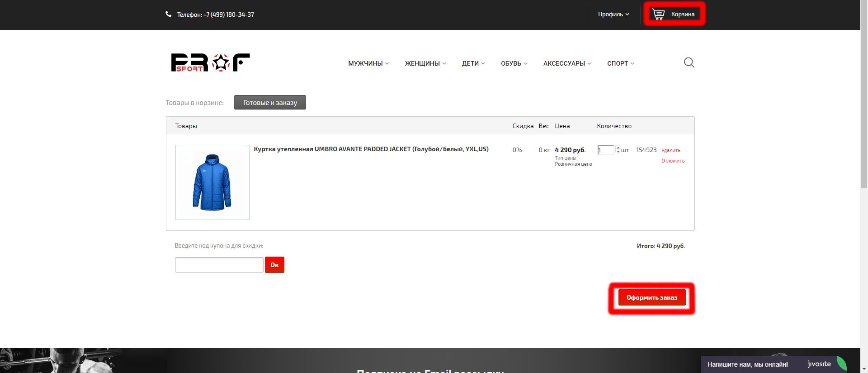Click the Вес column header
Screen dimensions: 868x373
[x=543, y=126]
